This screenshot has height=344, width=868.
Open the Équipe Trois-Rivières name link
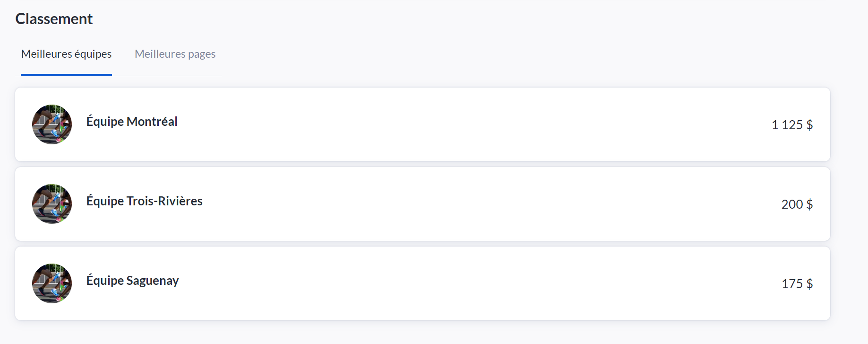[x=144, y=201]
